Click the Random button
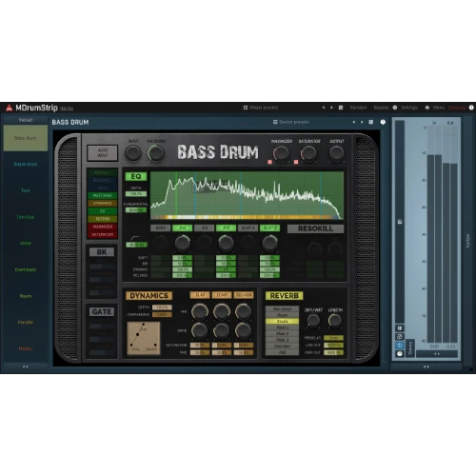The image size is (476, 476). [x=358, y=108]
